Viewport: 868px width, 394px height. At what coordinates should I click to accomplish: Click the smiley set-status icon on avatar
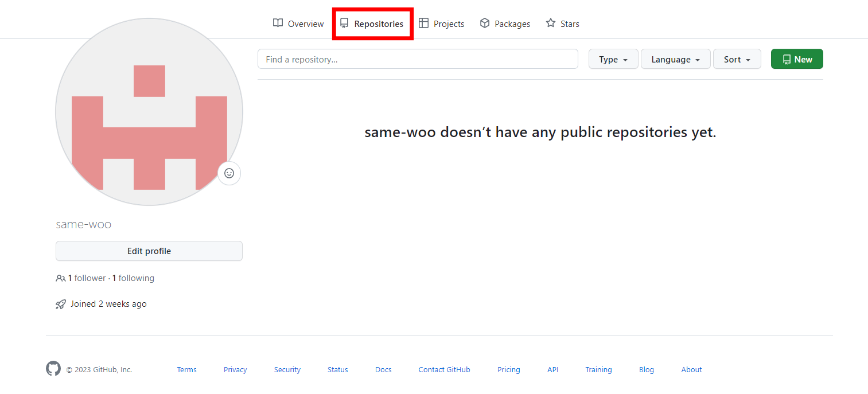(229, 173)
